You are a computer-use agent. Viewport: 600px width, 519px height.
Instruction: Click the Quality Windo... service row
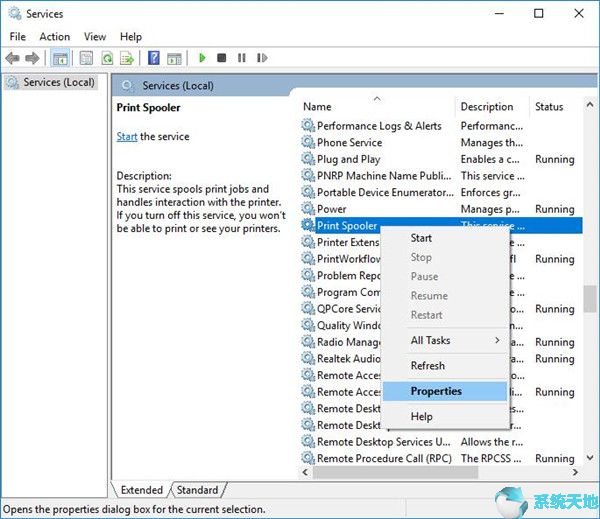[x=341, y=325]
